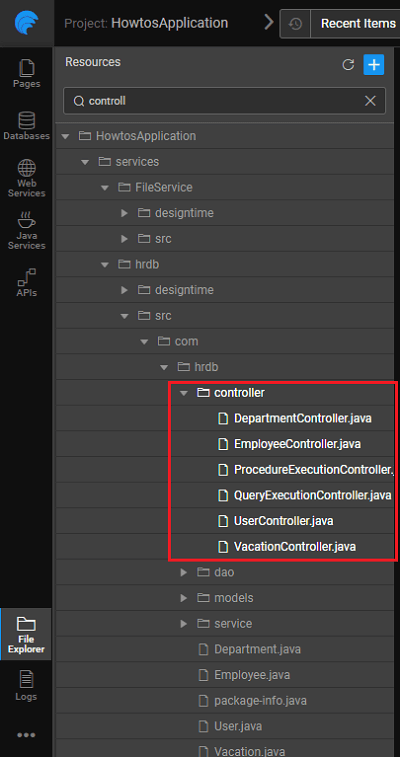This screenshot has height=757, width=400.
Task: Open the Java Services panel
Action: [x=27, y=231]
